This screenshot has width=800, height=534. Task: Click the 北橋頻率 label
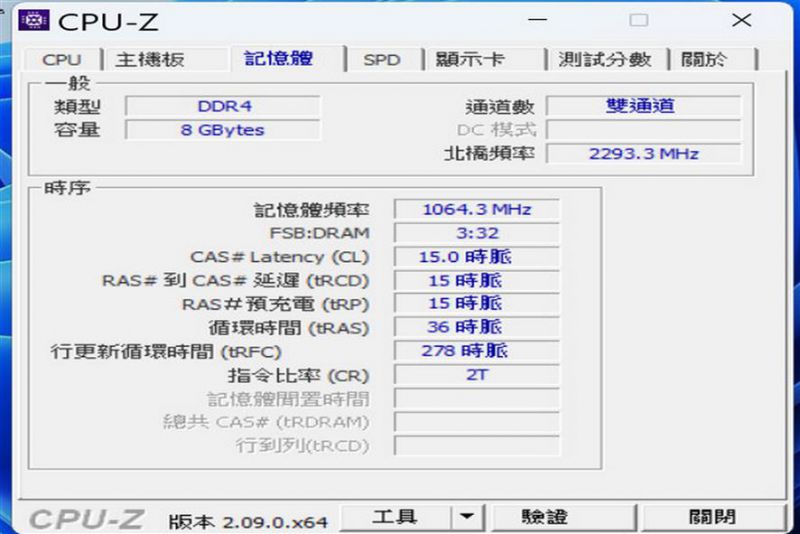(x=489, y=154)
